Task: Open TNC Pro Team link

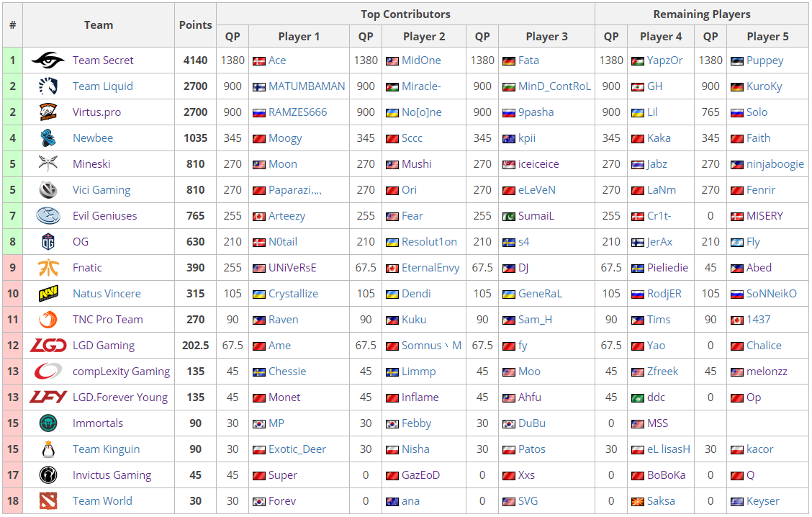Action: 108,320
